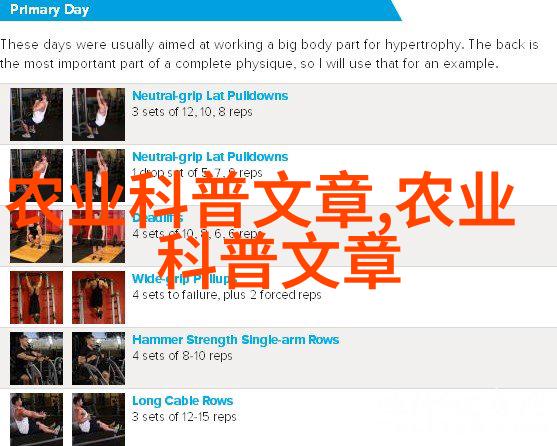
Task: Click the Deadlifts exercise link
Action: pyautogui.click(x=157, y=218)
